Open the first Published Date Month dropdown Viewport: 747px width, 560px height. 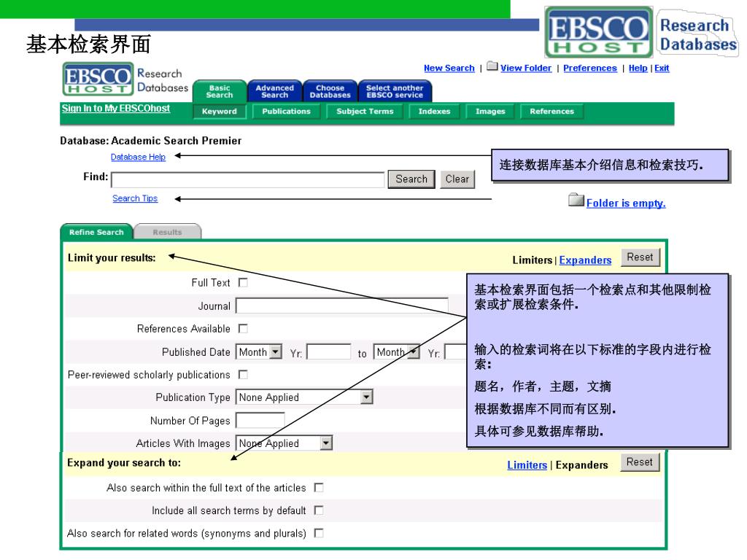[259, 352]
